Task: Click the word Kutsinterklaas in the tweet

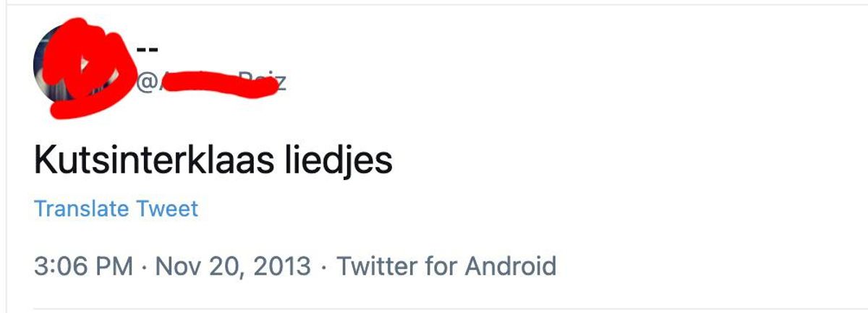Action: click(150, 161)
